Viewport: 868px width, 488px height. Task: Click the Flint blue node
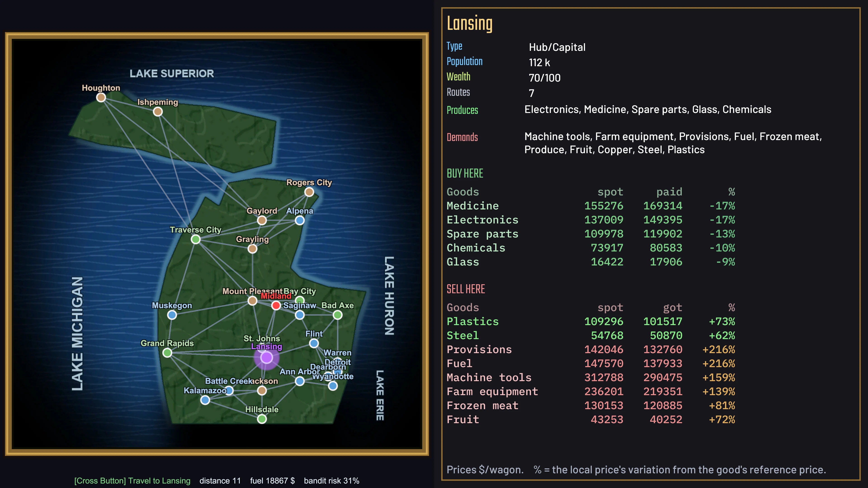coord(314,343)
